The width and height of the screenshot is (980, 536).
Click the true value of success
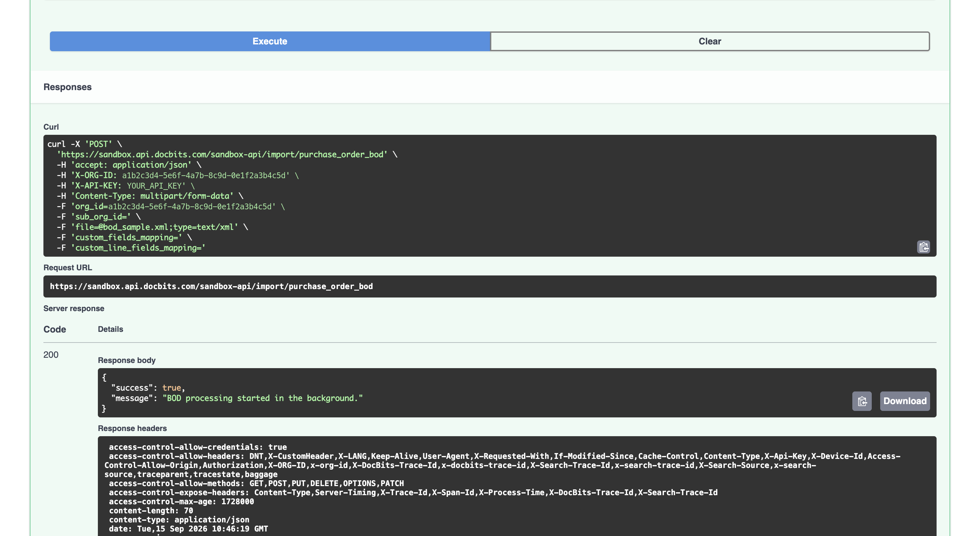point(171,388)
